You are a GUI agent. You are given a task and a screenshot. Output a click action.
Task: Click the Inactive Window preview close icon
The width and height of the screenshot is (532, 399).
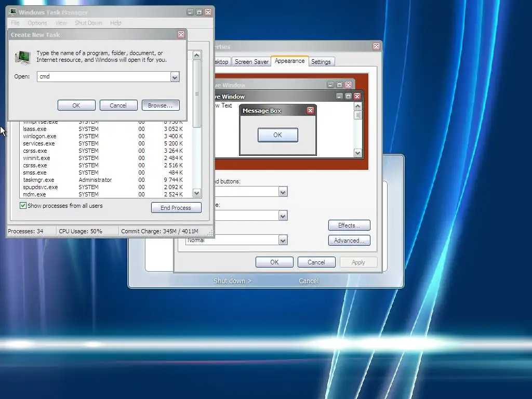[348, 85]
